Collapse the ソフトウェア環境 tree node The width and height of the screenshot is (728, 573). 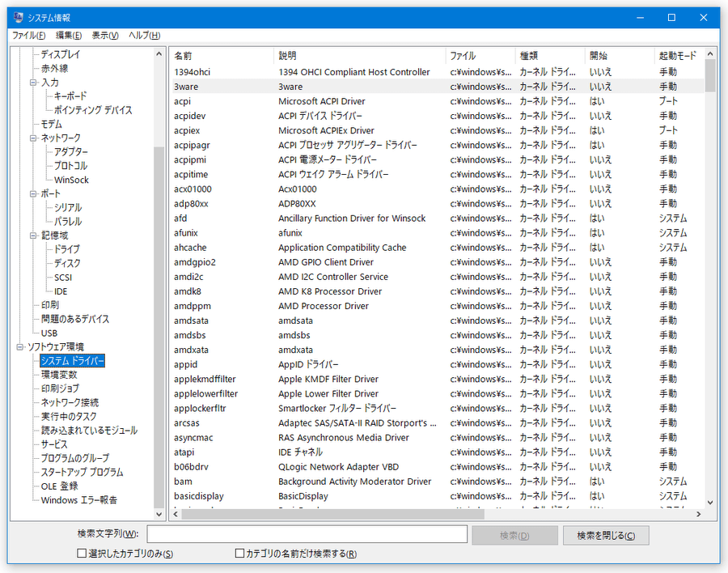(x=19, y=347)
